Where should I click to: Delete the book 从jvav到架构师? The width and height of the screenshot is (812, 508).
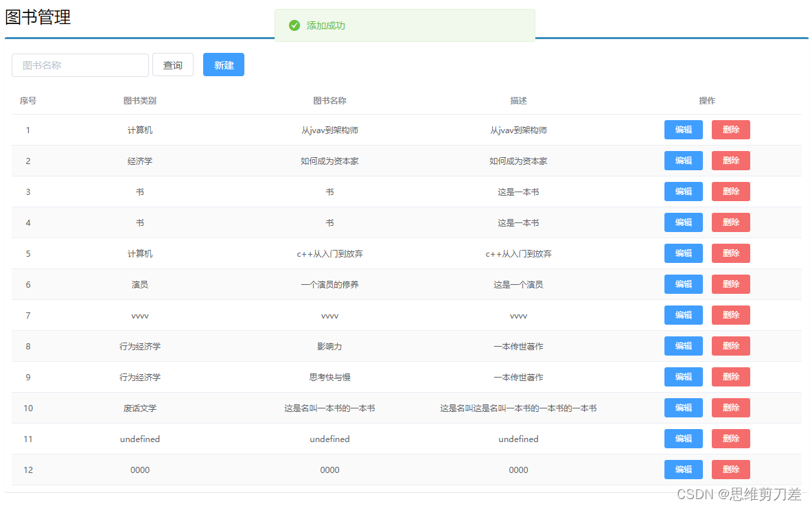(730, 130)
